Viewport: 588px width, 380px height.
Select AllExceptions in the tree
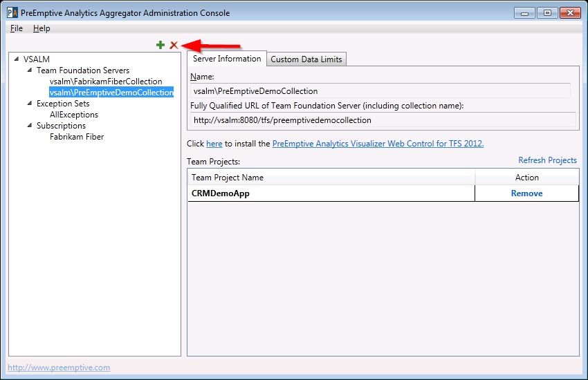coord(74,115)
